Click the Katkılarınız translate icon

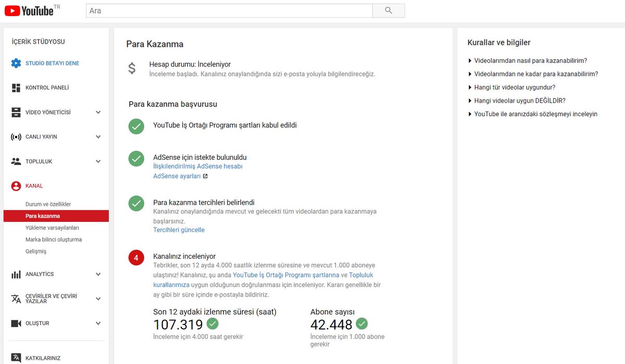click(16, 358)
